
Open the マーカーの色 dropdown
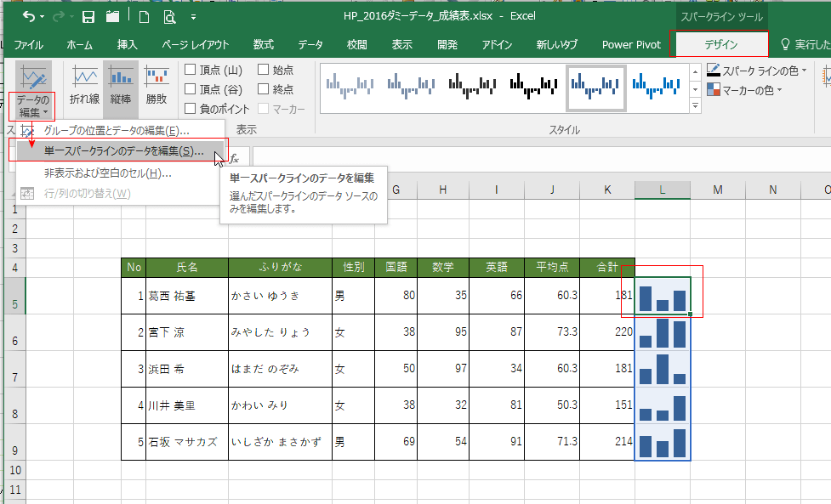coord(779,90)
